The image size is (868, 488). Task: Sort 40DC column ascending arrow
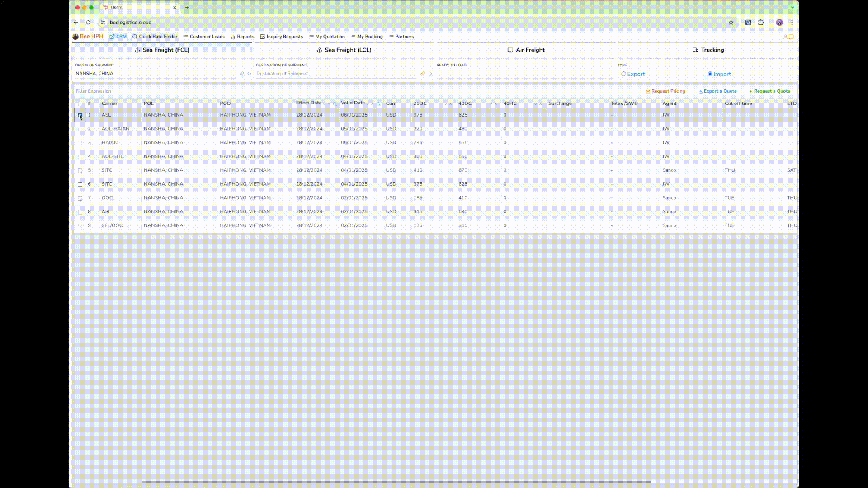click(x=495, y=104)
